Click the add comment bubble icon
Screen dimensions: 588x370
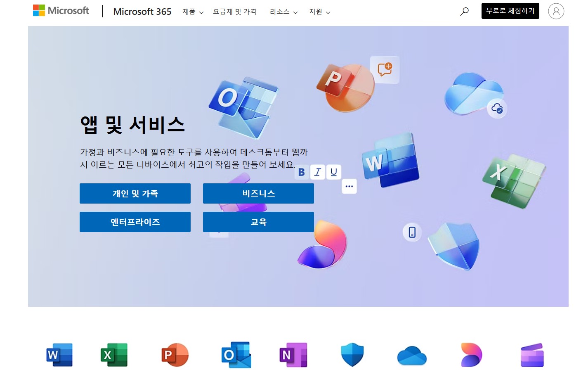[385, 69]
